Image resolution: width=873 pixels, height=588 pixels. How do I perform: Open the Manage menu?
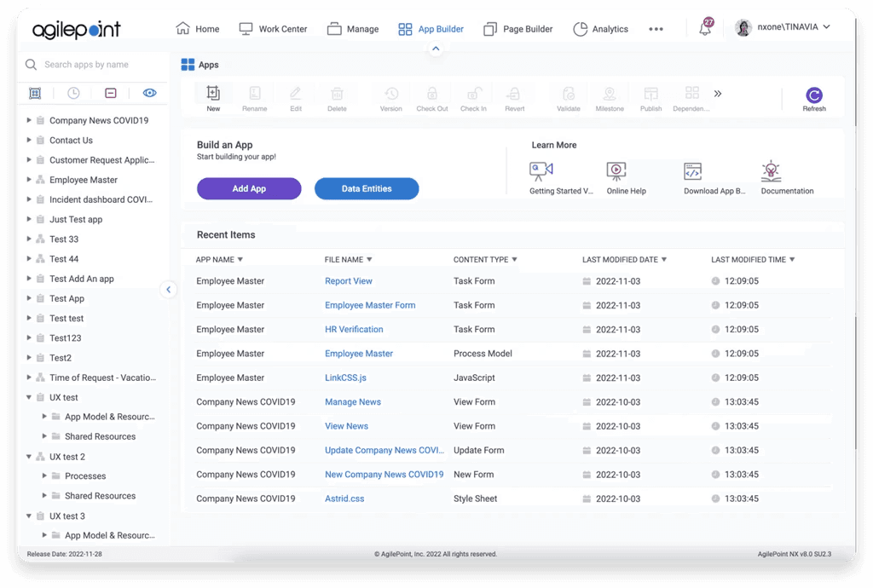point(353,28)
